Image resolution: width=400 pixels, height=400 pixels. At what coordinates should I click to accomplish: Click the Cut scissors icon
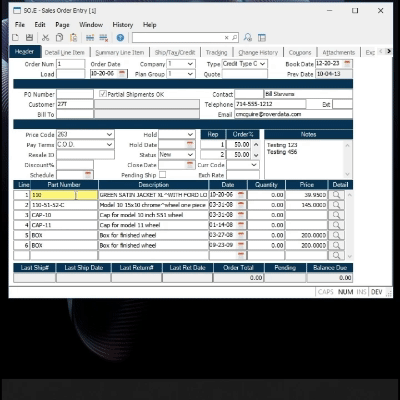click(x=45, y=38)
